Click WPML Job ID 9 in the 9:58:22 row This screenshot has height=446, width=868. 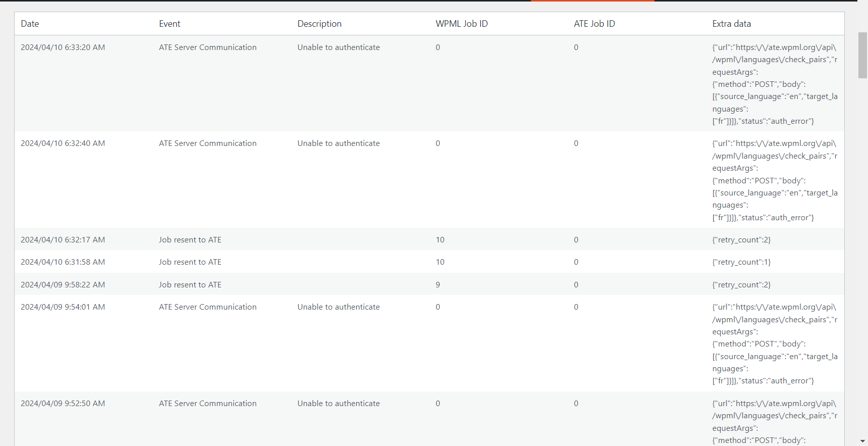(438, 285)
